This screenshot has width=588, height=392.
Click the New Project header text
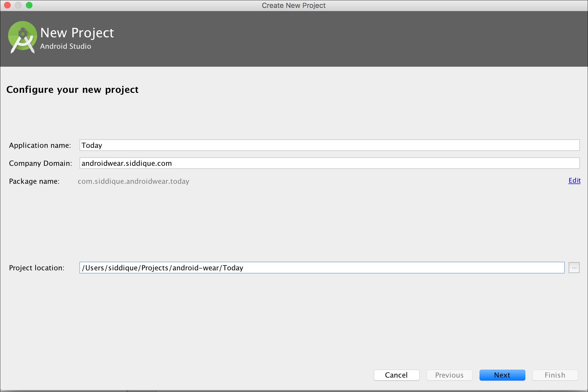pos(77,32)
